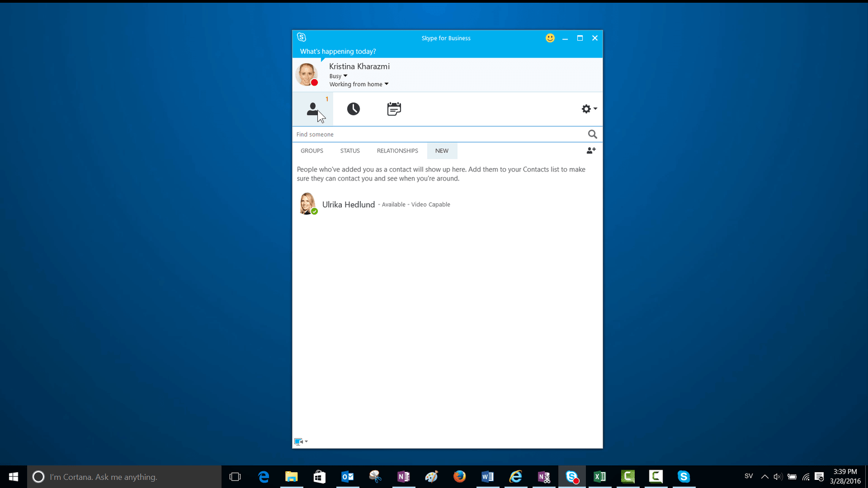The width and height of the screenshot is (868, 488).
Task: Select the NEW contacts tab
Action: tap(442, 151)
